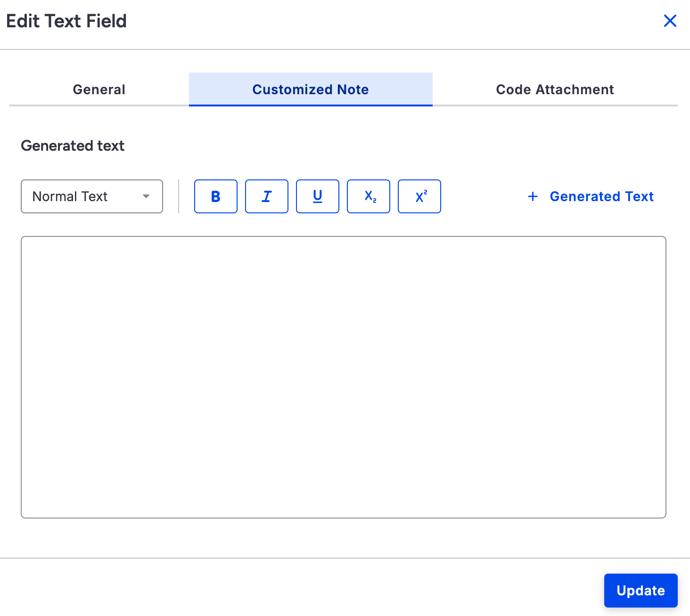Focus the large empty text area

coord(344,377)
